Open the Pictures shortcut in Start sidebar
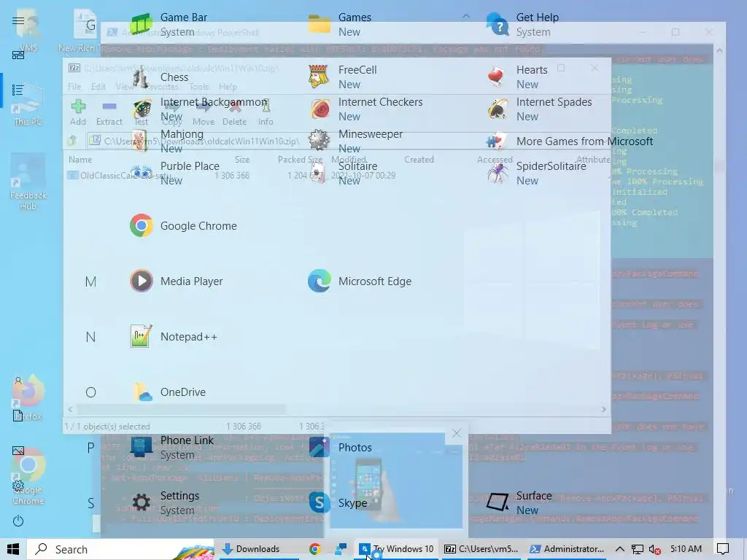This screenshot has width=747, height=560. coord(18,451)
